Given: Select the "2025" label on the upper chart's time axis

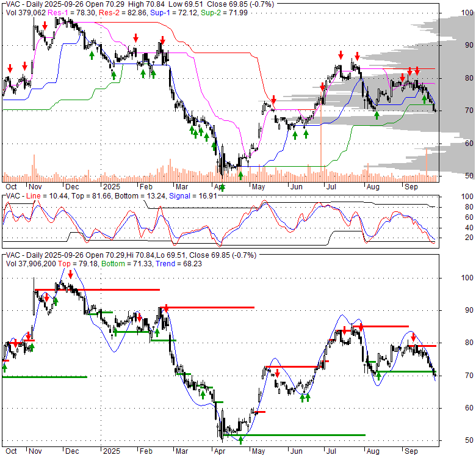Looking at the screenshot, I should [112, 187].
